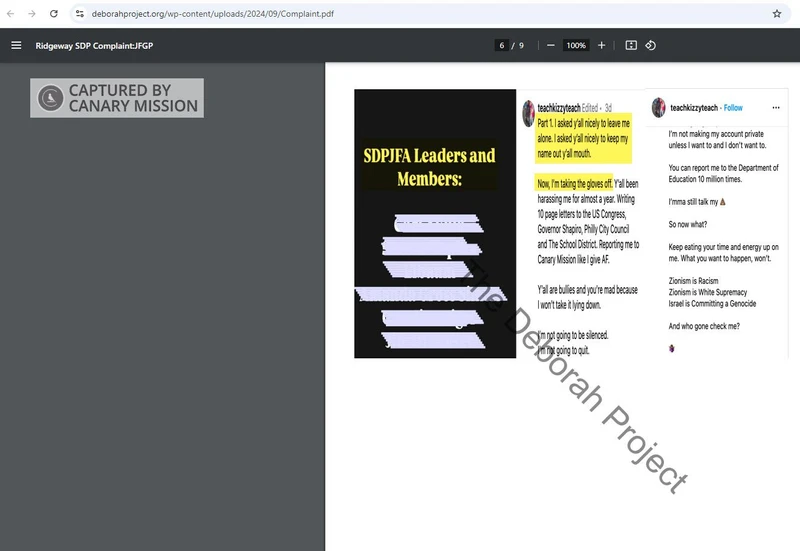
Task: Click the browser forward arrow
Action: (x=31, y=14)
